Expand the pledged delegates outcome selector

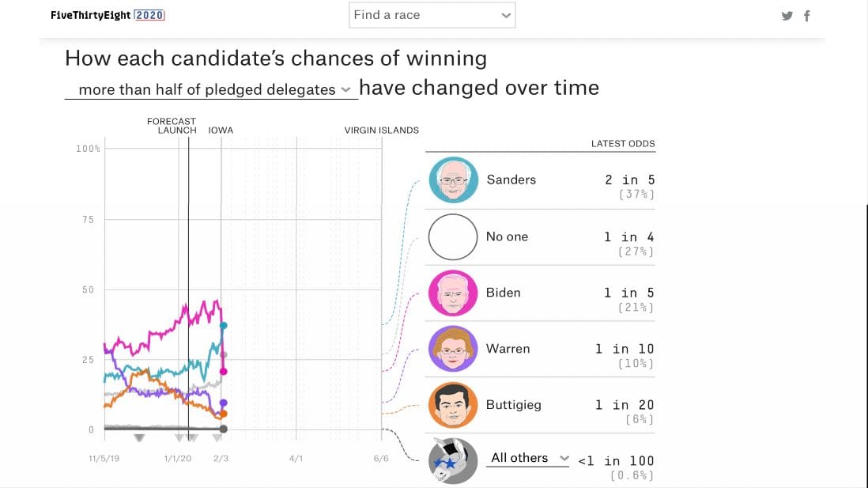point(211,90)
